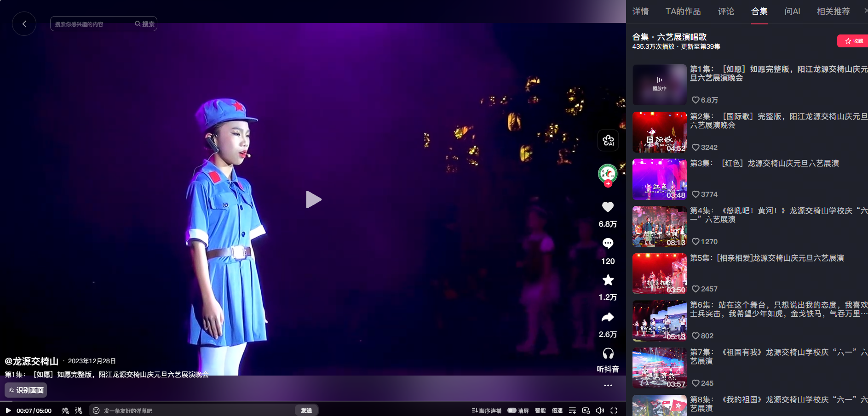868x416 pixels.
Task: Click the bottom-bar play button
Action: coord(8,410)
